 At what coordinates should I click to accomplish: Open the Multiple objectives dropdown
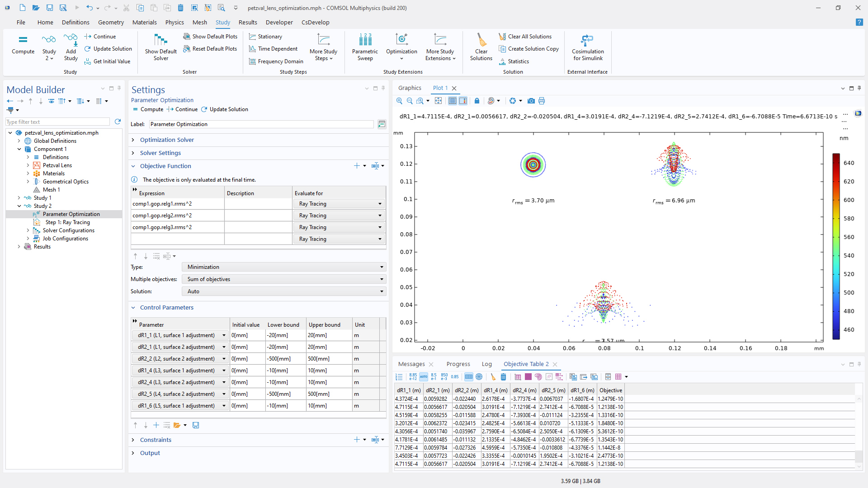point(284,279)
